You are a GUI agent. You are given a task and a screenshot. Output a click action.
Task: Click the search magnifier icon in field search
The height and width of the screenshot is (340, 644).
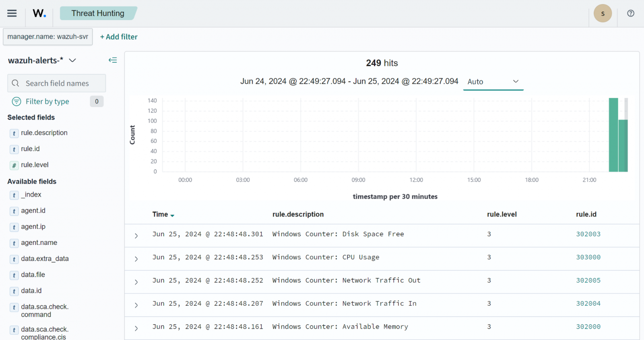(16, 83)
